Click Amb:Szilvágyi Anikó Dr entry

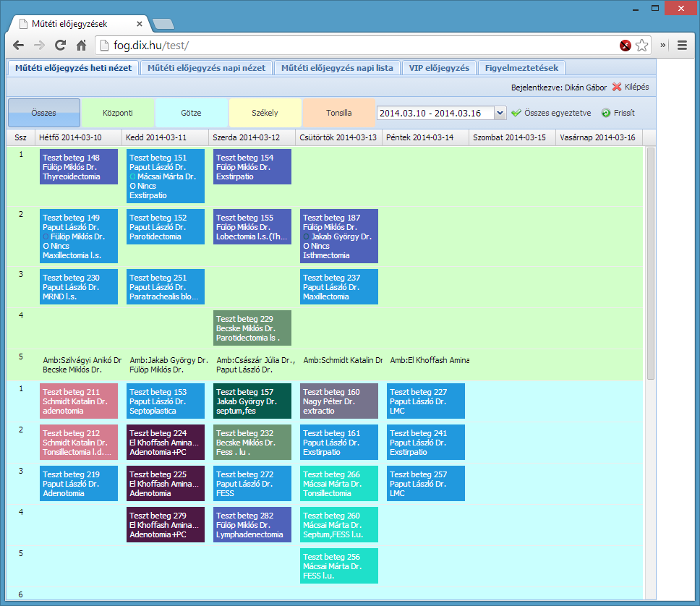coord(82,360)
